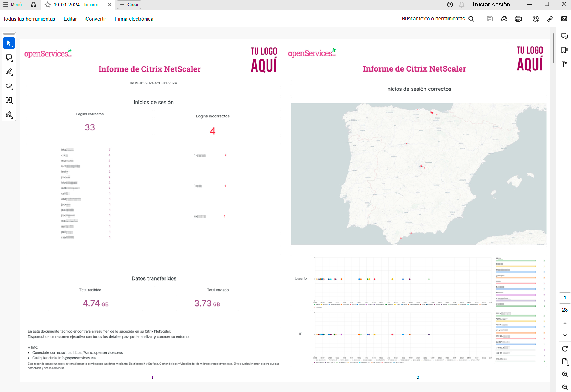Open the Menú hamburger menu
This screenshot has height=392, width=571.
(x=12, y=5)
